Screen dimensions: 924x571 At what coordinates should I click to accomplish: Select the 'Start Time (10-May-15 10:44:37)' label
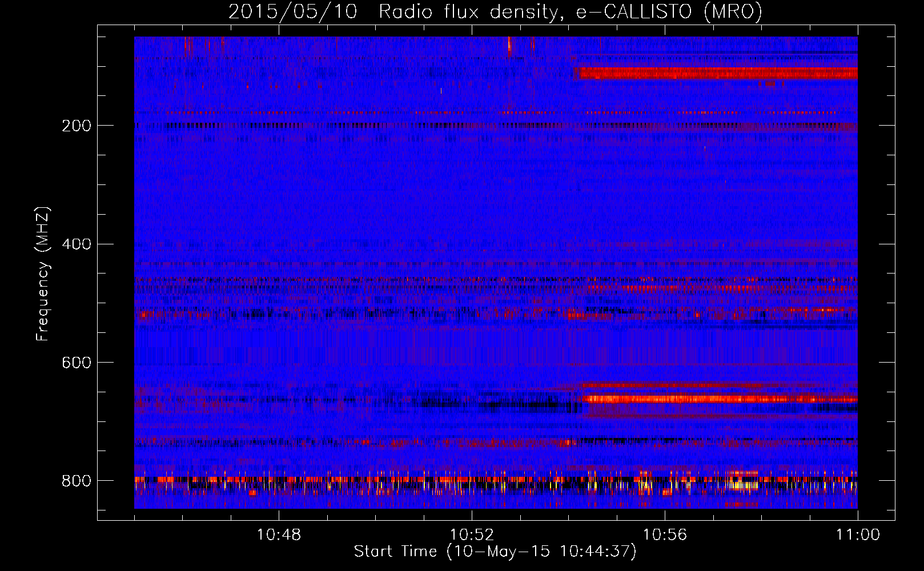495,552
